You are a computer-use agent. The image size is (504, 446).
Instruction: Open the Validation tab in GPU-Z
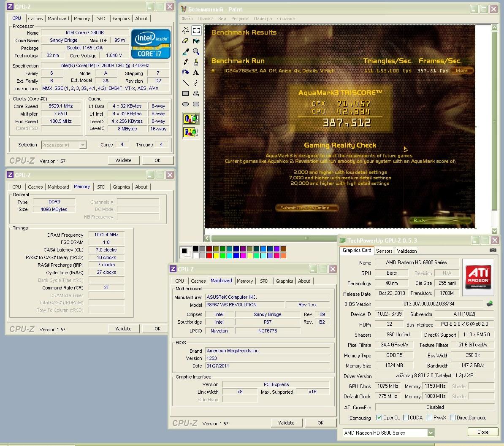(x=406, y=251)
